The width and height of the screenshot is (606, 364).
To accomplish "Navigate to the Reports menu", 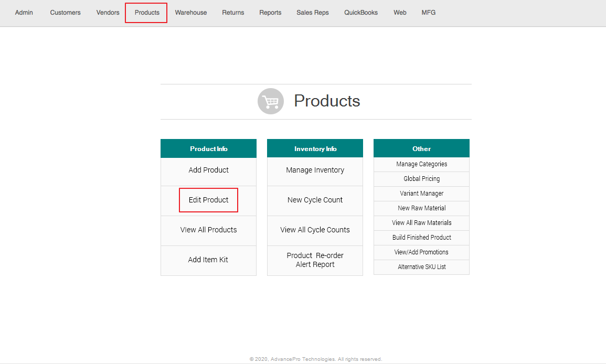I will tap(270, 13).
